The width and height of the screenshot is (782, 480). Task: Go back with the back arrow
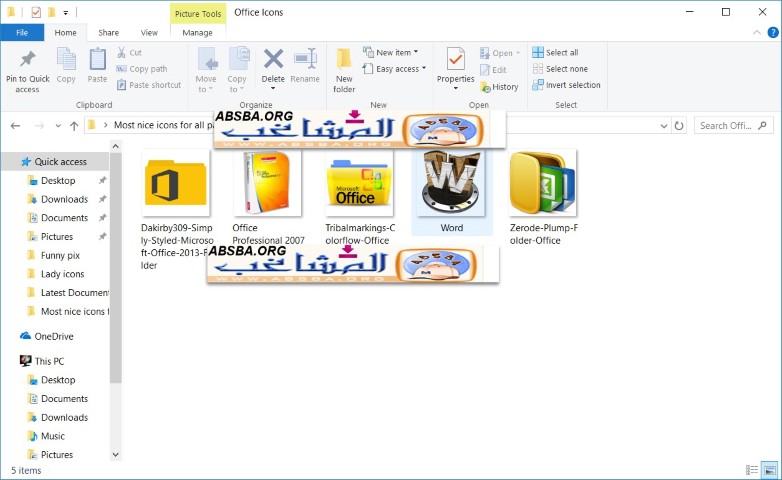[15, 126]
